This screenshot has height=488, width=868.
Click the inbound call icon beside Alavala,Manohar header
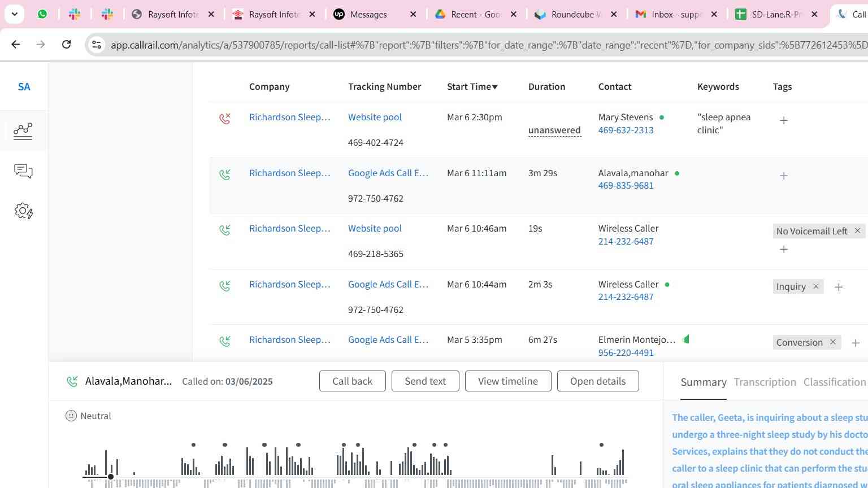coord(72,382)
